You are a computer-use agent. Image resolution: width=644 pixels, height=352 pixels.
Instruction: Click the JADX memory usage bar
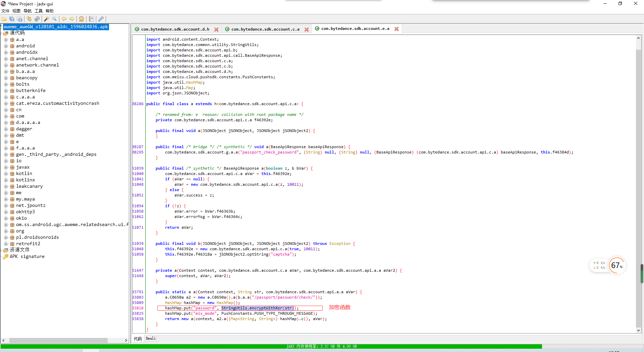tap(321, 346)
